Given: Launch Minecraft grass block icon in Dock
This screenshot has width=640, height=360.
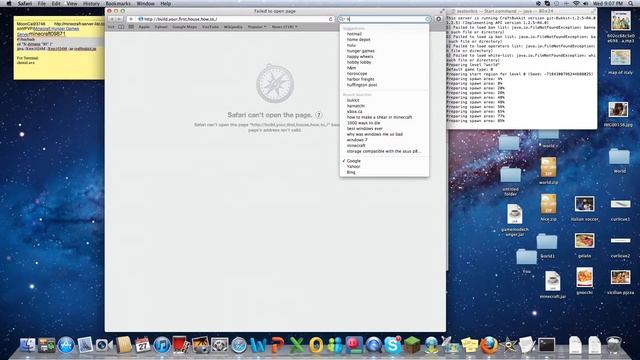Looking at the screenshot, I should click(x=412, y=345).
